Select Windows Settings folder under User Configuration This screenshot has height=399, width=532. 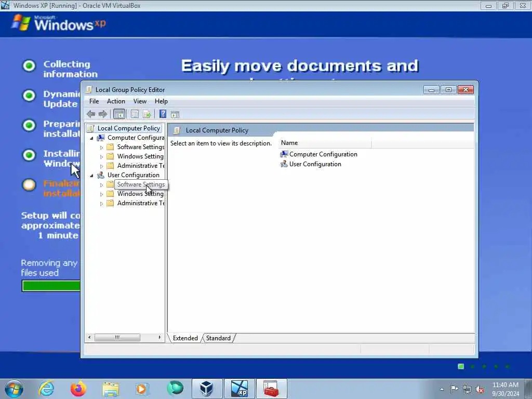[140, 194]
